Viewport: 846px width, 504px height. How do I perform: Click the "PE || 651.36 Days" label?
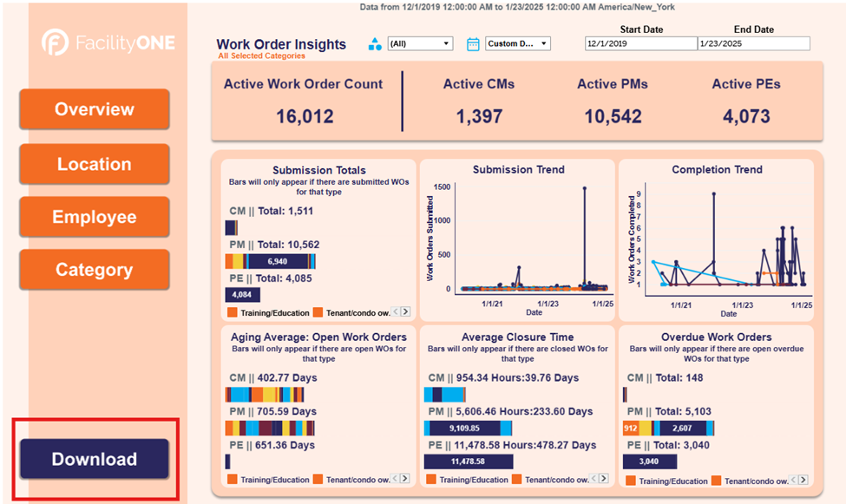(x=272, y=445)
